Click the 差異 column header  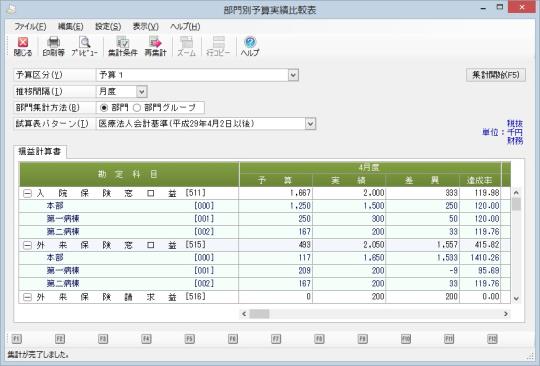pyautogui.click(x=423, y=180)
